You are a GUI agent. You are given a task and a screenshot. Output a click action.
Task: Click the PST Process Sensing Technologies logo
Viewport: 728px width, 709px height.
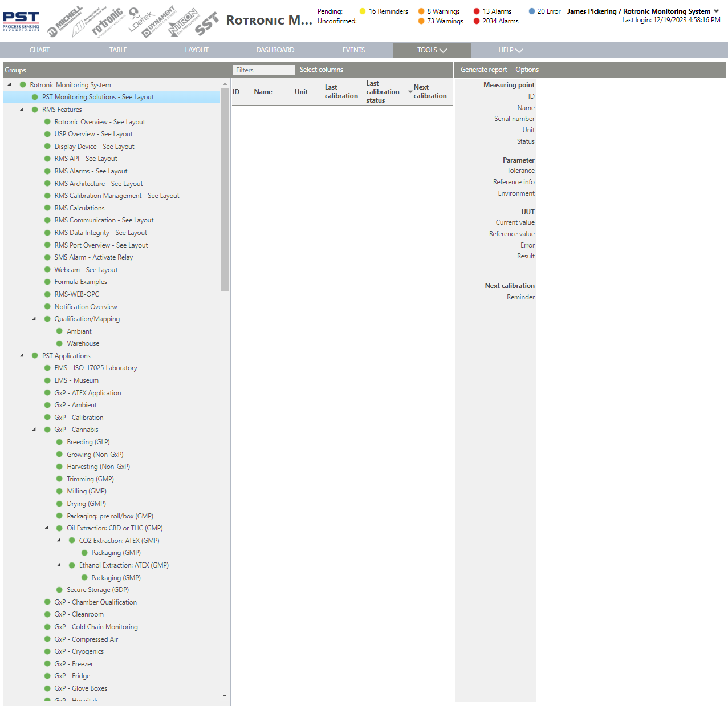click(x=21, y=21)
